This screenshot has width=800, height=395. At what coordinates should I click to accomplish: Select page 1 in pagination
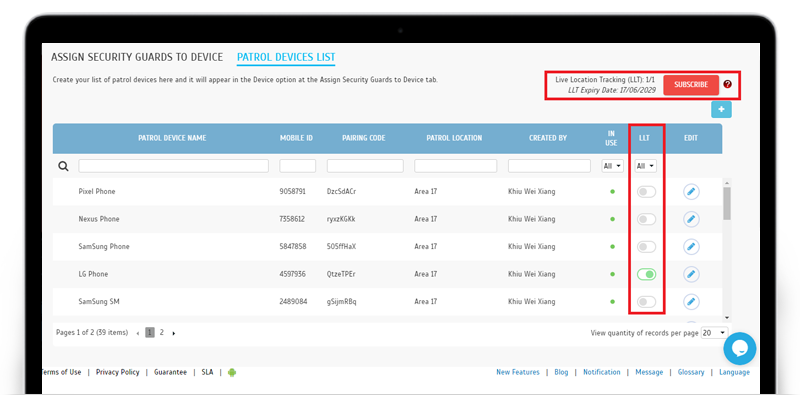tap(150, 333)
